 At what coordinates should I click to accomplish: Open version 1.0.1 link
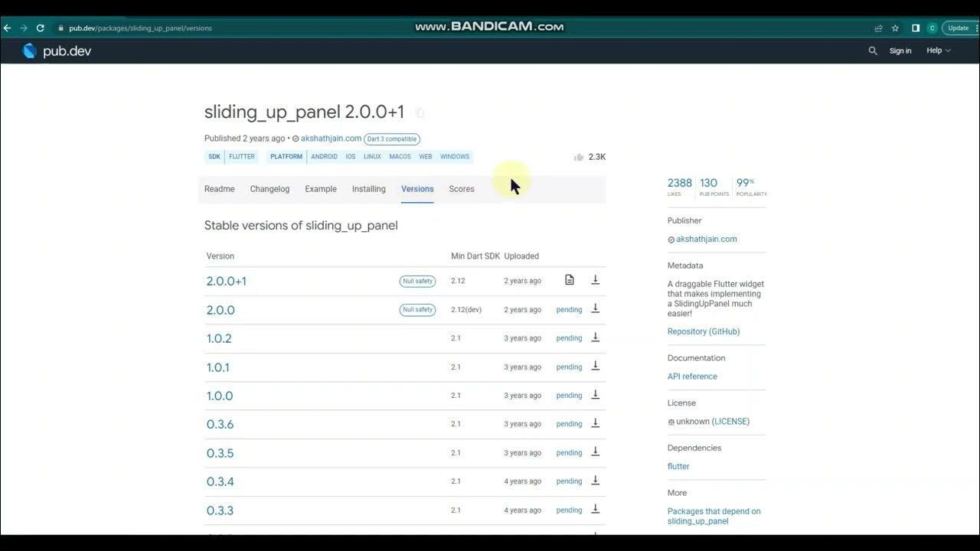pyautogui.click(x=217, y=367)
